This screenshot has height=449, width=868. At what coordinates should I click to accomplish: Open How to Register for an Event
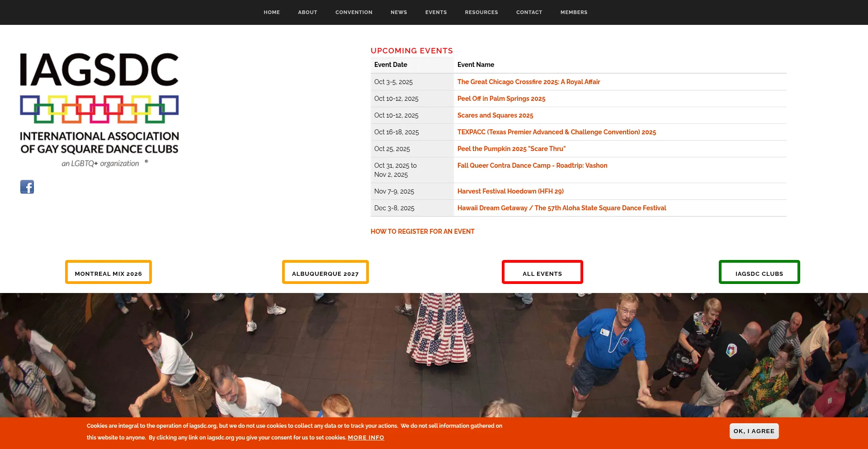pyautogui.click(x=422, y=232)
